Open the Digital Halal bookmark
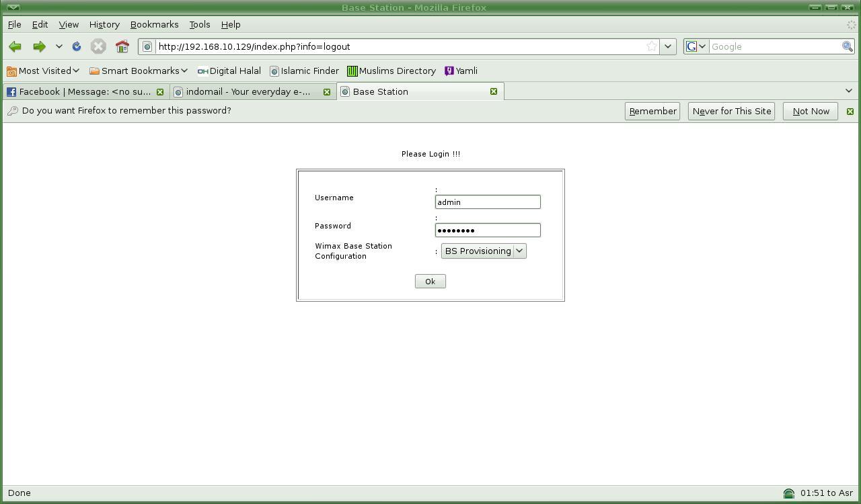Screen dimensions: 861x504 pos(229,71)
